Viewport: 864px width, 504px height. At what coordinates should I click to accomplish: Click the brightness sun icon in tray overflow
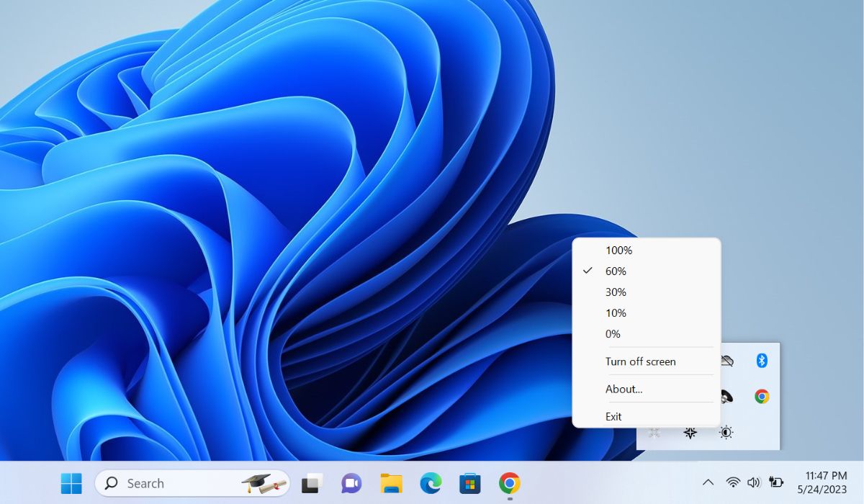[726, 433]
